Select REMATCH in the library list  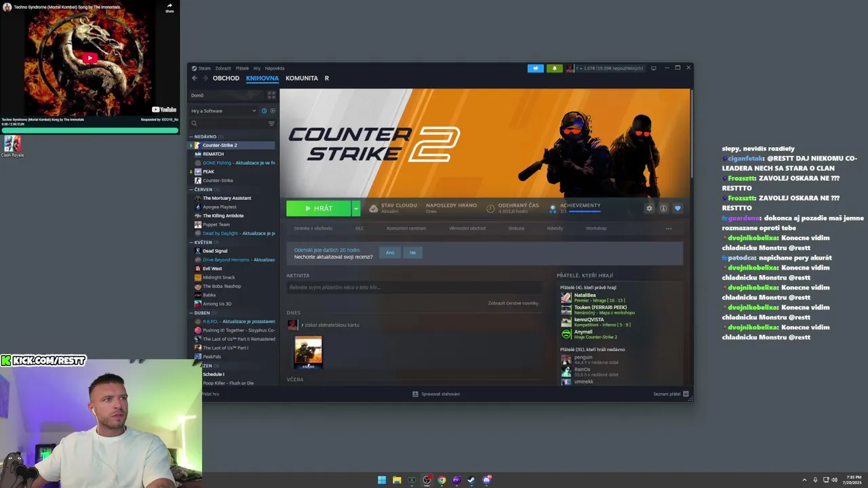(x=213, y=154)
